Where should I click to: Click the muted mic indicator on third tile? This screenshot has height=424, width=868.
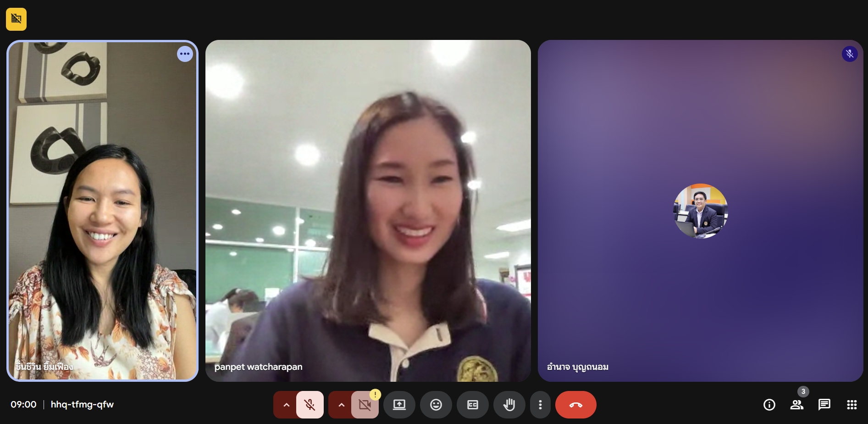pyautogui.click(x=849, y=54)
